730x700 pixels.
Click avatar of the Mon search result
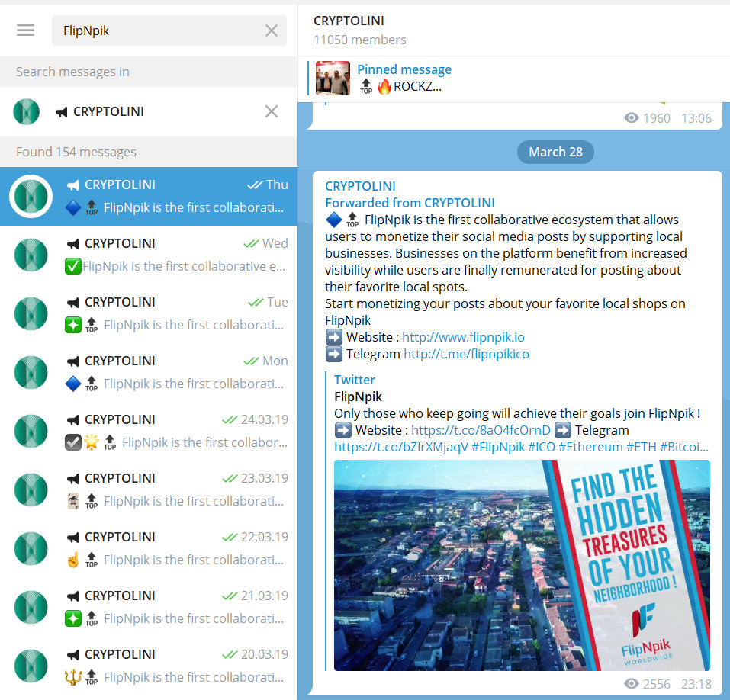(x=31, y=372)
